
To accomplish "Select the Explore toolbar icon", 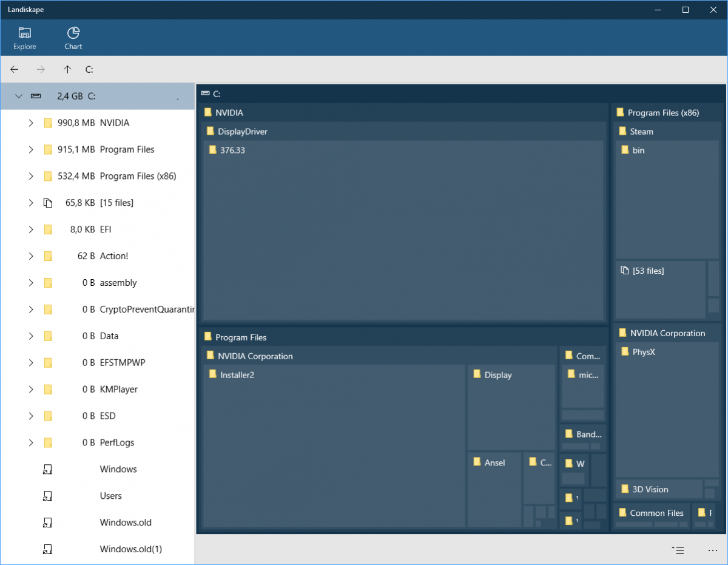I will 24,37.
